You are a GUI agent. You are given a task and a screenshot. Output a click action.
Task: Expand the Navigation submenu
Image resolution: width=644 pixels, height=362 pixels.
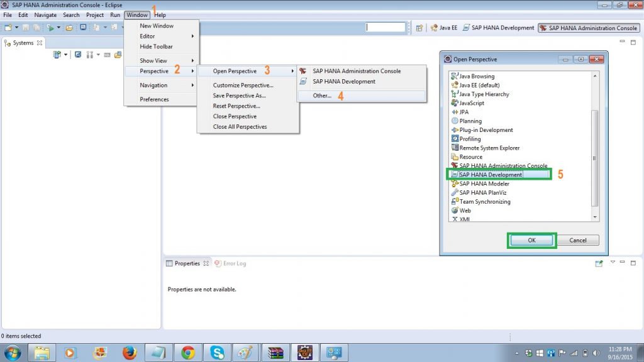click(162, 85)
